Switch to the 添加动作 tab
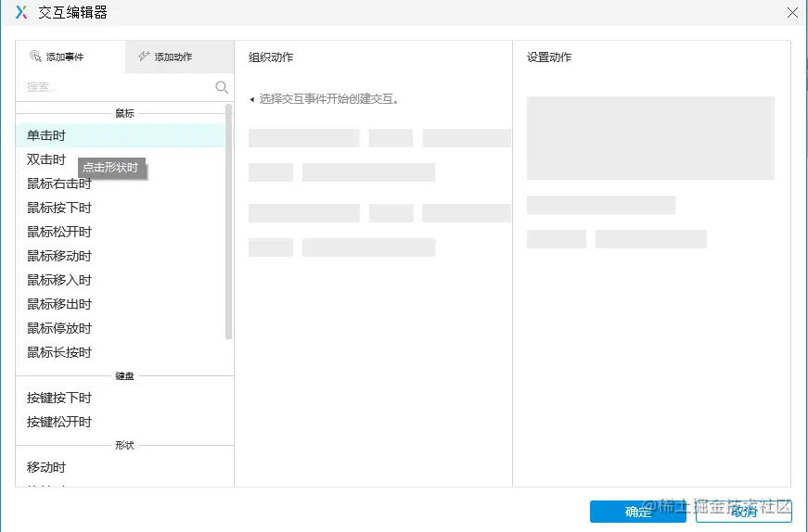Screen dimensions: 808x532 coord(180,57)
